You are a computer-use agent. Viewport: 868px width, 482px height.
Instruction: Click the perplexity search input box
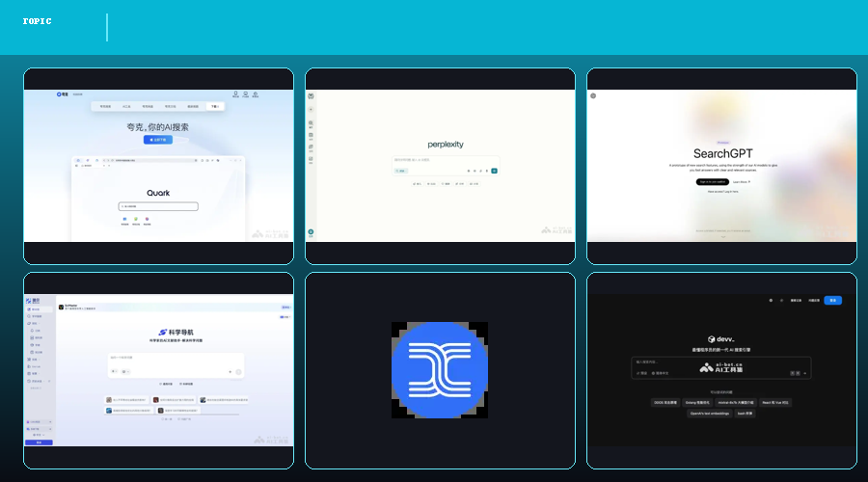point(445,166)
